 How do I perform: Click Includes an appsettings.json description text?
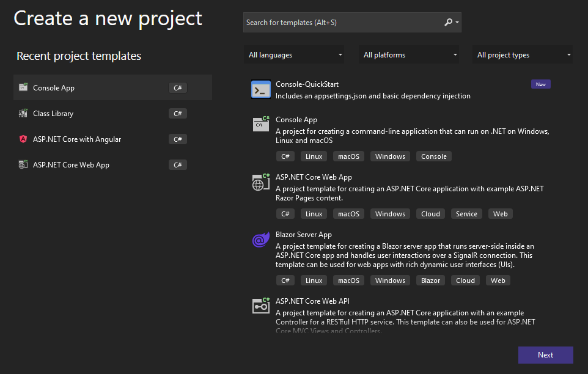pos(373,96)
